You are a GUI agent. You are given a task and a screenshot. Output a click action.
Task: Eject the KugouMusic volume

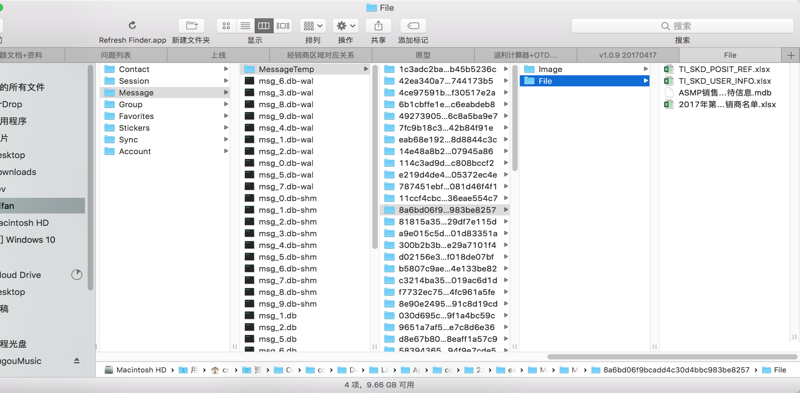[x=77, y=361]
